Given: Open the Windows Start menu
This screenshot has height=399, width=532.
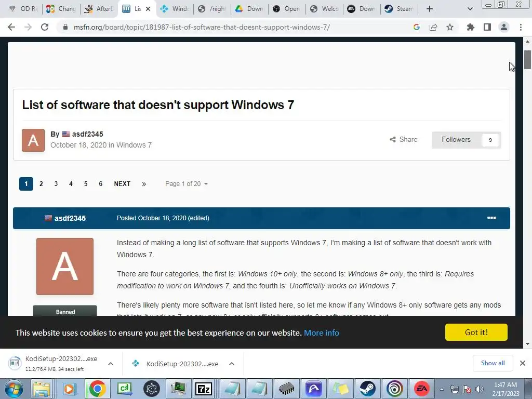Looking at the screenshot, I should pos(14,389).
